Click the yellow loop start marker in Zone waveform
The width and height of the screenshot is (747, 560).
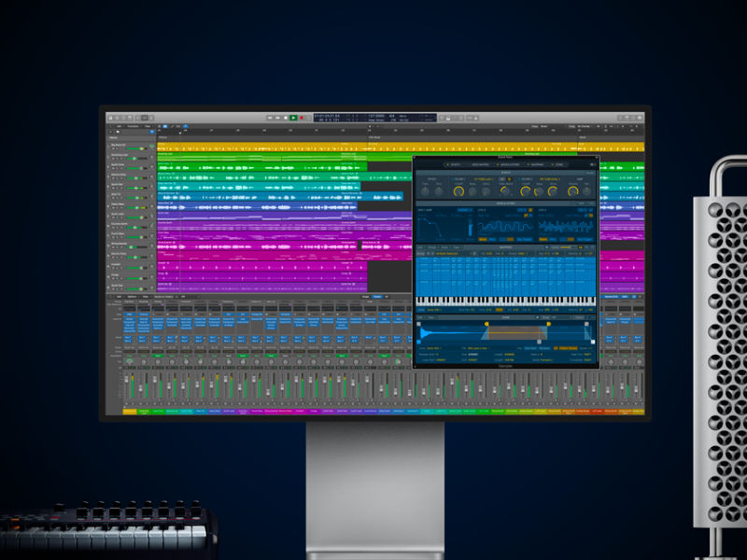tap(486, 324)
